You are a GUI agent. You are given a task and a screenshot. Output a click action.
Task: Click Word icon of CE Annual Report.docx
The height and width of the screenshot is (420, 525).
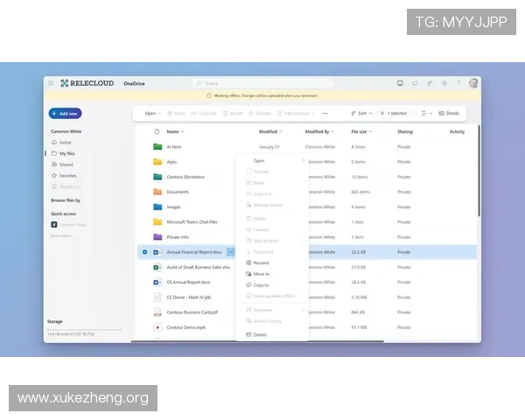[x=157, y=283]
